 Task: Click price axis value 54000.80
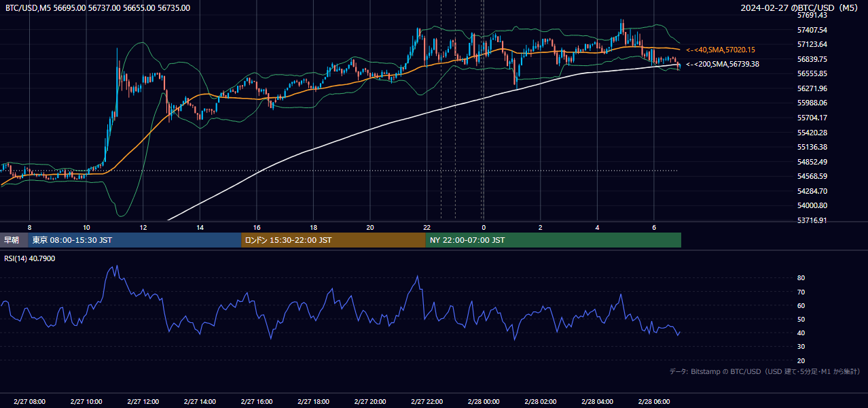(812, 205)
